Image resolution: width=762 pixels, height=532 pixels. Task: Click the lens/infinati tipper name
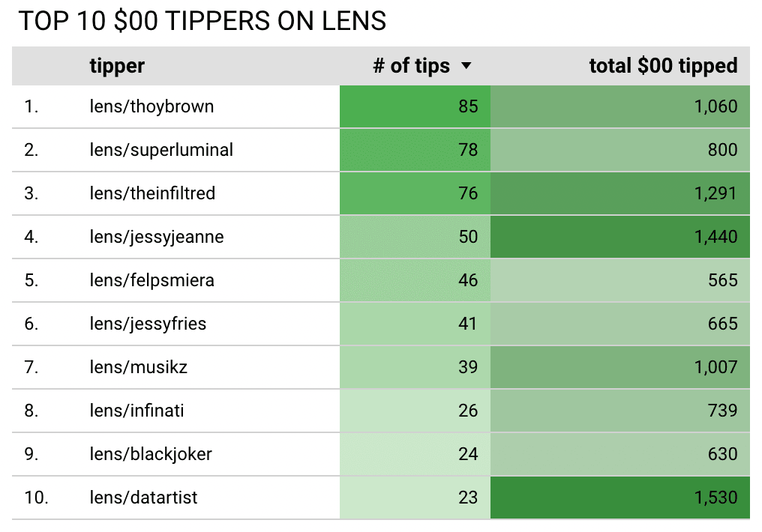(136, 411)
